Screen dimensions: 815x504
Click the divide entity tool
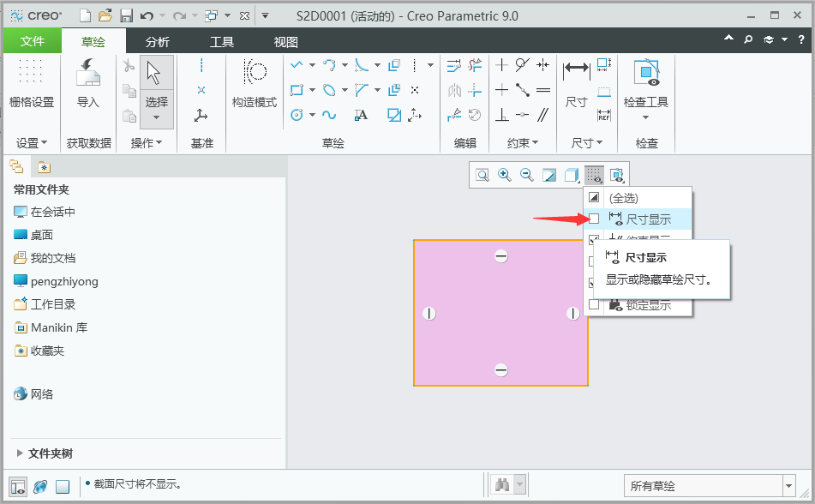[x=453, y=115]
